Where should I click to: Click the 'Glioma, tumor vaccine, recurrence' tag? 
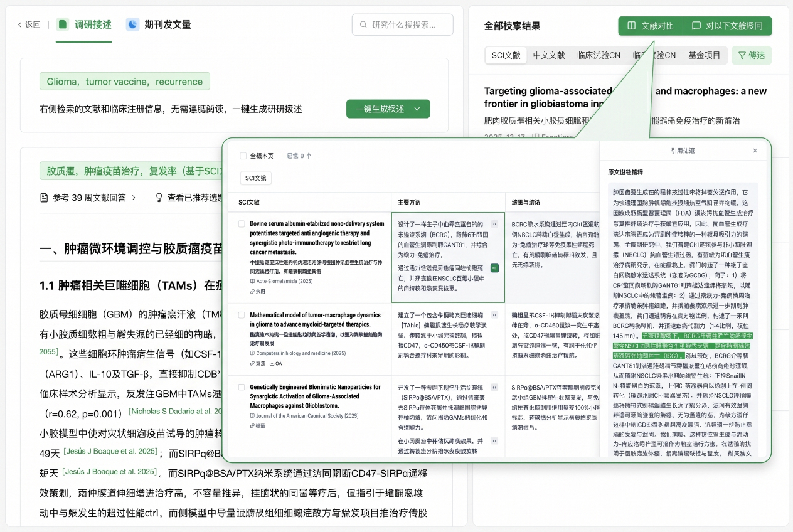[x=125, y=82]
